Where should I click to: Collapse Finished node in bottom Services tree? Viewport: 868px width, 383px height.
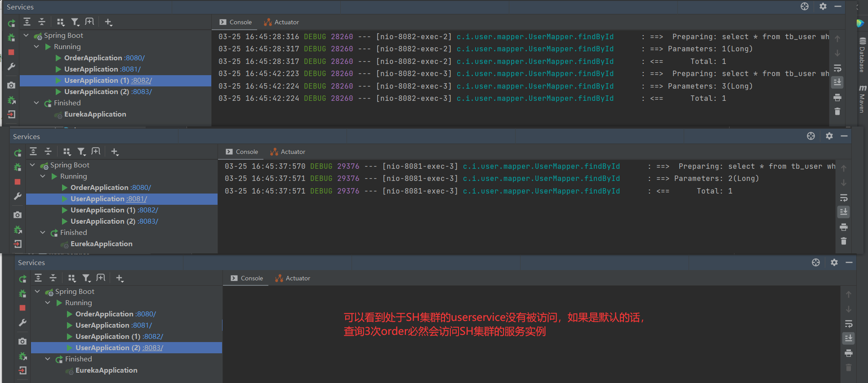[x=48, y=359]
